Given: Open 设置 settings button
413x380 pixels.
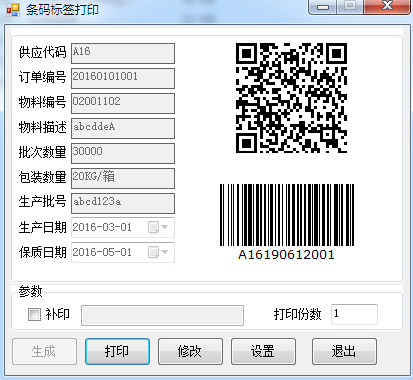Looking at the screenshot, I should click(263, 351).
